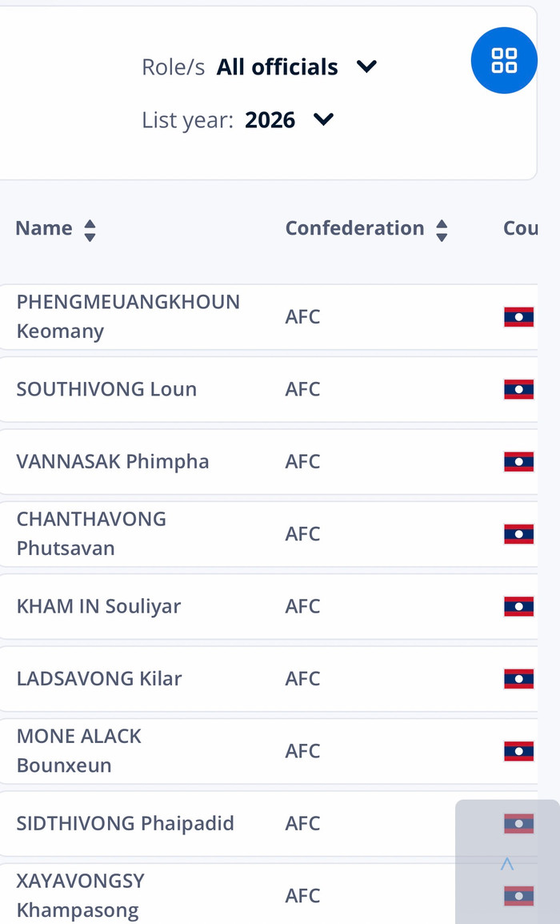Screen dimensions: 560x924
Task: Click the Laos flag beside SIDTHIVONG Phaipadid
Action: coord(518,823)
